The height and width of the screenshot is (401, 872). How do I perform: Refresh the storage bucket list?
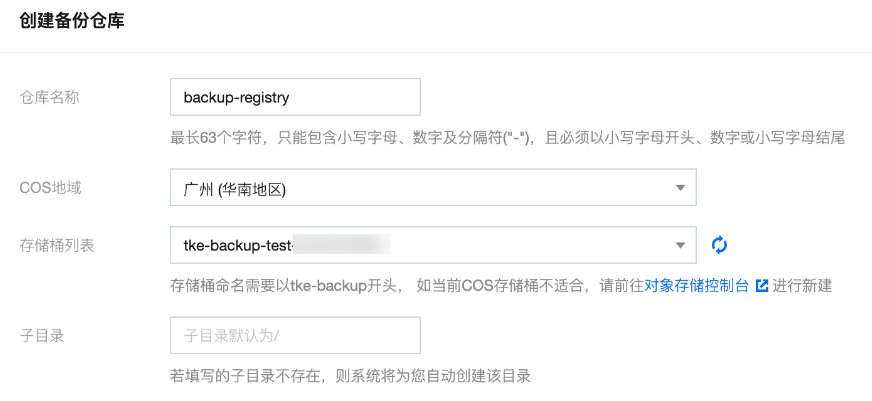coord(719,245)
